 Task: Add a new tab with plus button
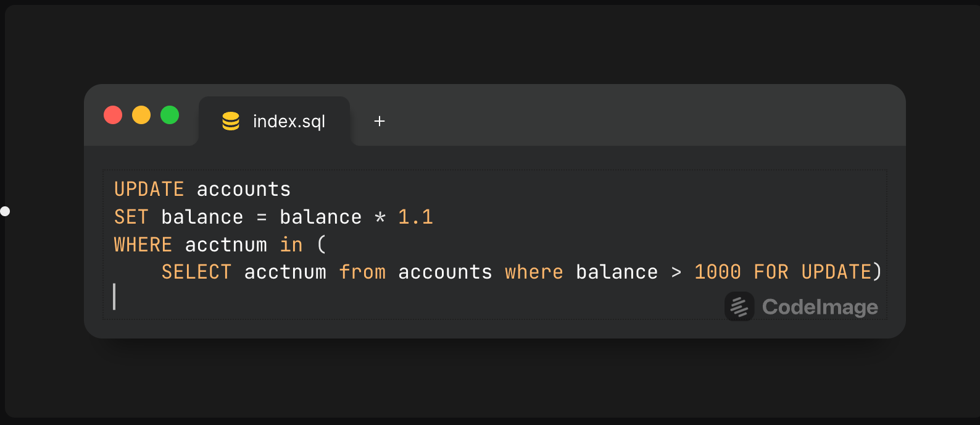coord(380,121)
